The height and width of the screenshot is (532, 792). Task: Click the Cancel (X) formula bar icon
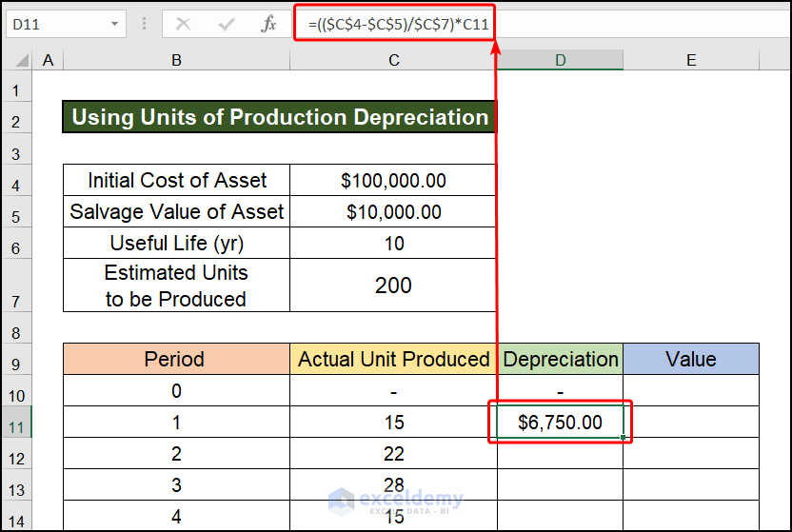tap(183, 24)
